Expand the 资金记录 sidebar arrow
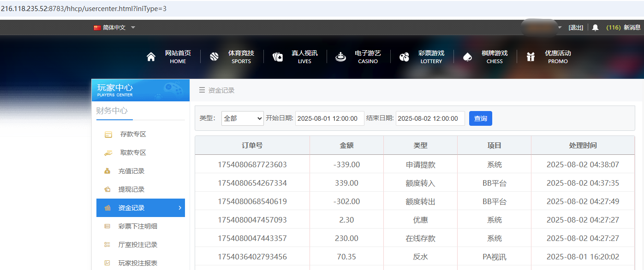Viewport: 644px width, 270px height. pyautogui.click(x=180, y=208)
